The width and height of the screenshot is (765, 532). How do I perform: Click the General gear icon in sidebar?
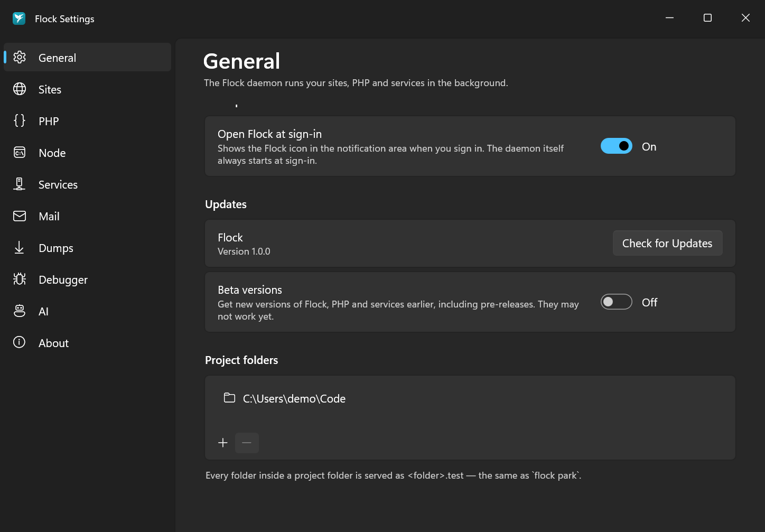pyautogui.click(x=20, y=58)
